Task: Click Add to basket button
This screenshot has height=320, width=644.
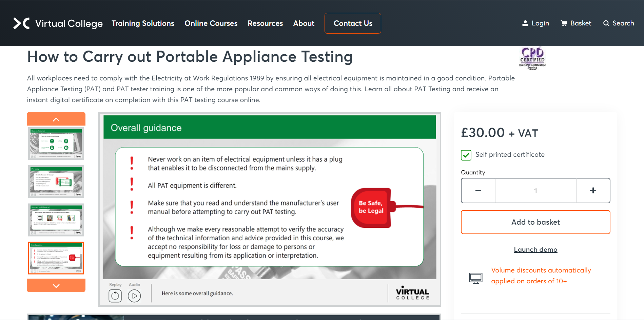Action: 535,222
